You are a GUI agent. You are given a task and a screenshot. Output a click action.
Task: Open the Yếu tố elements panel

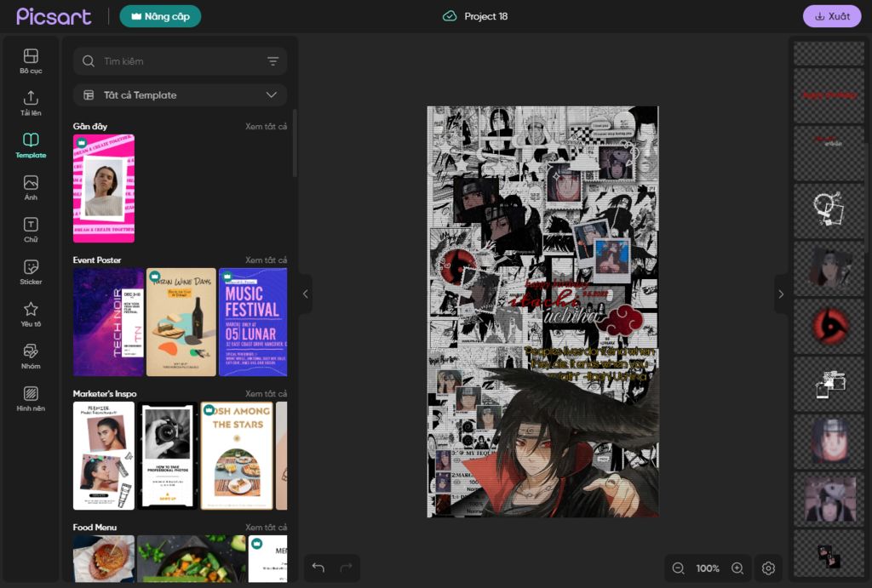(31, 315)
